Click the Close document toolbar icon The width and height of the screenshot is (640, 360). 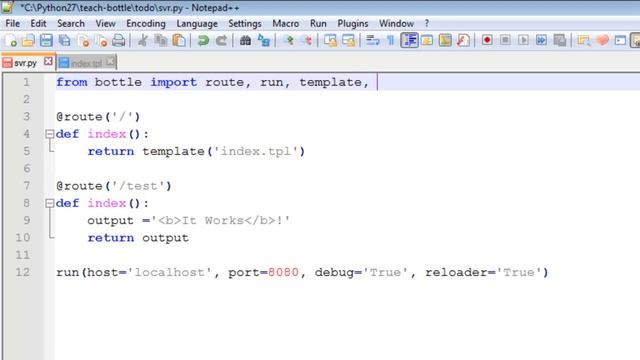(83, 40)
